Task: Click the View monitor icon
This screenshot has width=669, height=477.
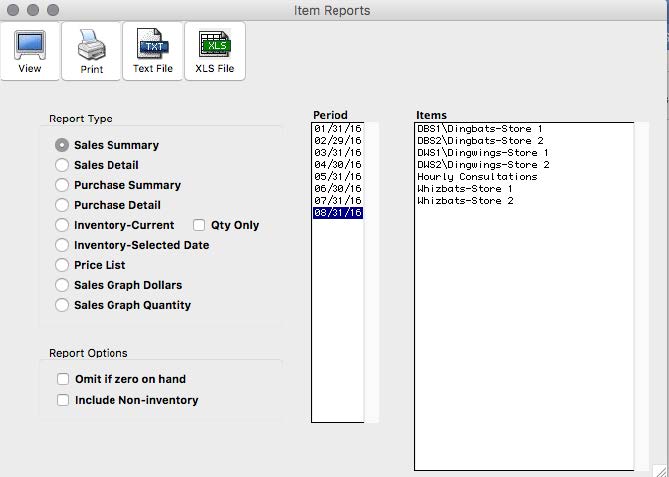Action: click(x=29, y=45)
